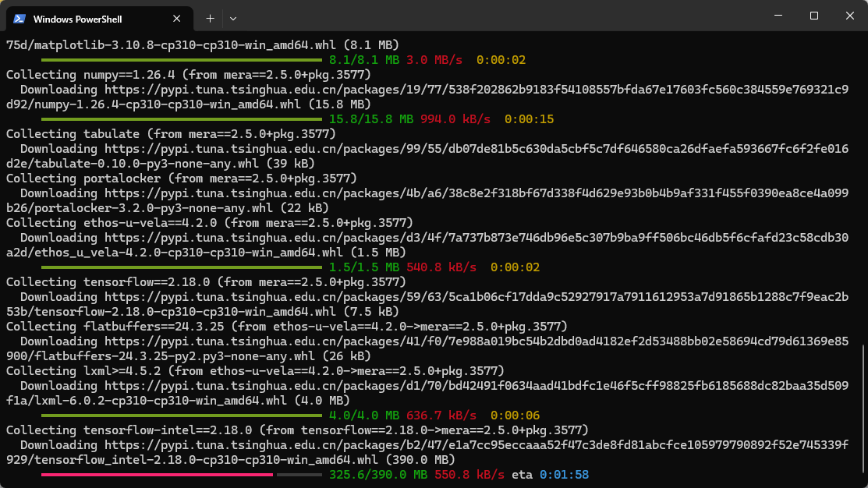Screen dimensions: 868x488
Task: Click the "1.5/1.5 MB" progress text
Action: pyautogui.click(x=364, y=267)
